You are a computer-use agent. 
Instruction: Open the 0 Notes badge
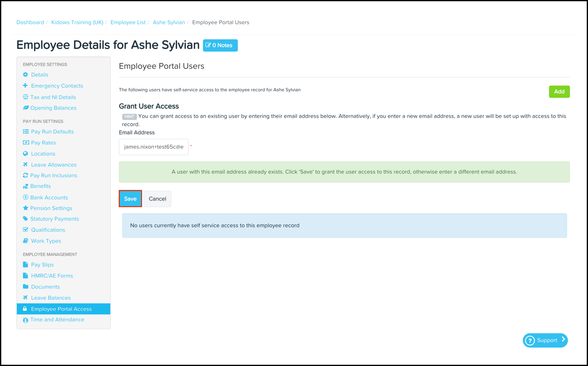220,45
